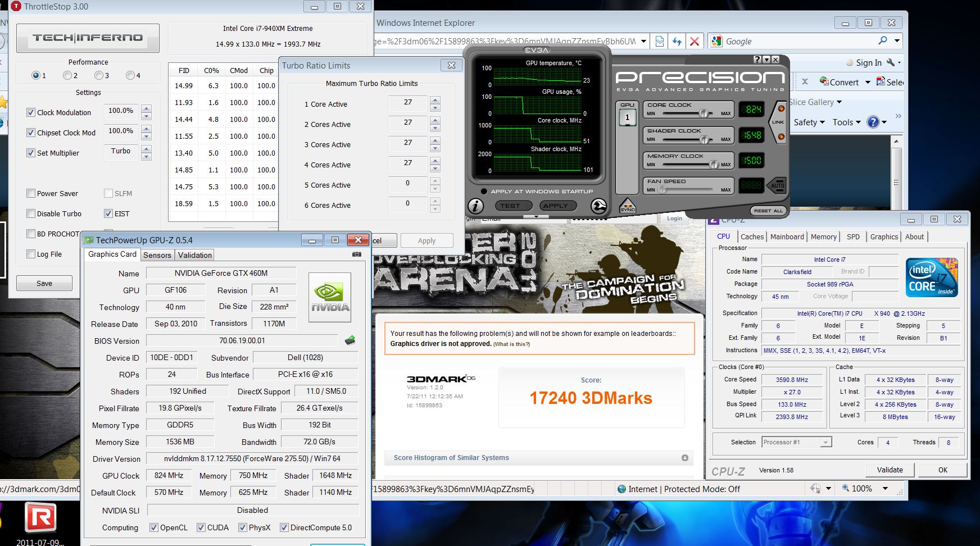Click Google search magnifier in IE
This screenshot has width=980, height=546.
(x=883, y=40)
